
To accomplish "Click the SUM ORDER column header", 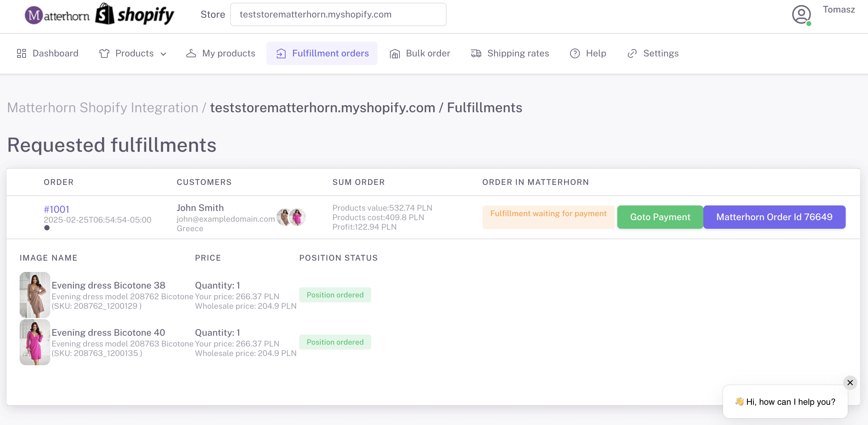I will (x=359, y=182).
